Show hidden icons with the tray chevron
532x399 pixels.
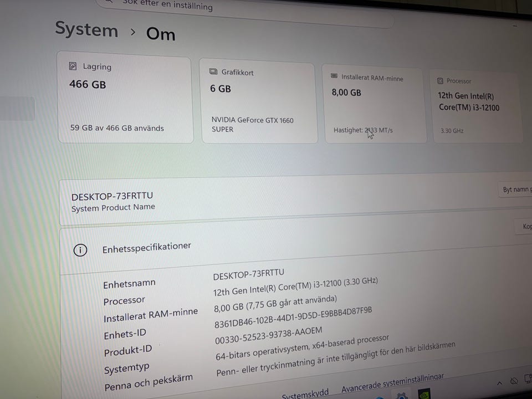click(x=499, y=383)
